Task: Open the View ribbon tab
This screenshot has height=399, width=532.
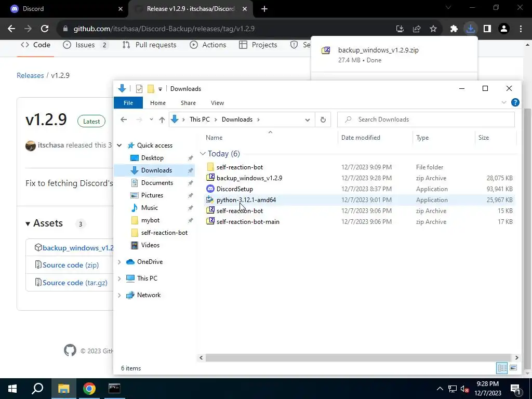Action: coord(218,103)
